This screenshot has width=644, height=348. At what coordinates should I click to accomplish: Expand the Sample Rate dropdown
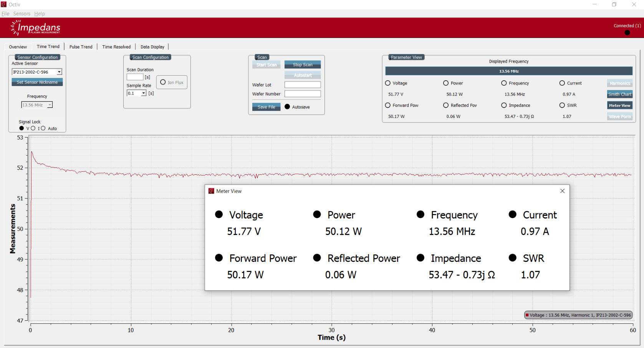pos(144,93)
